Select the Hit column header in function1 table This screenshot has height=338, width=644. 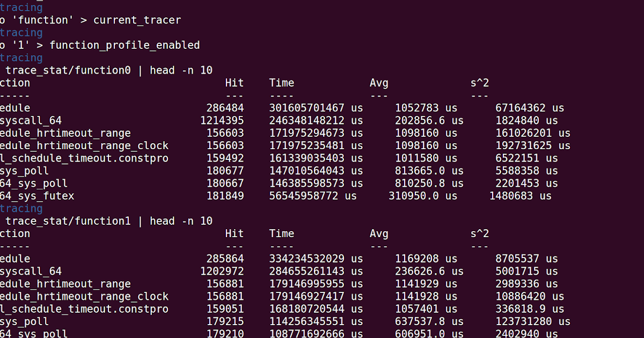[235, 233]
